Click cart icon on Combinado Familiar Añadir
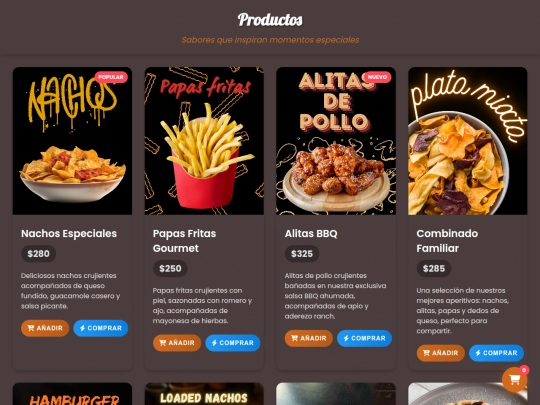 [426, 353]
